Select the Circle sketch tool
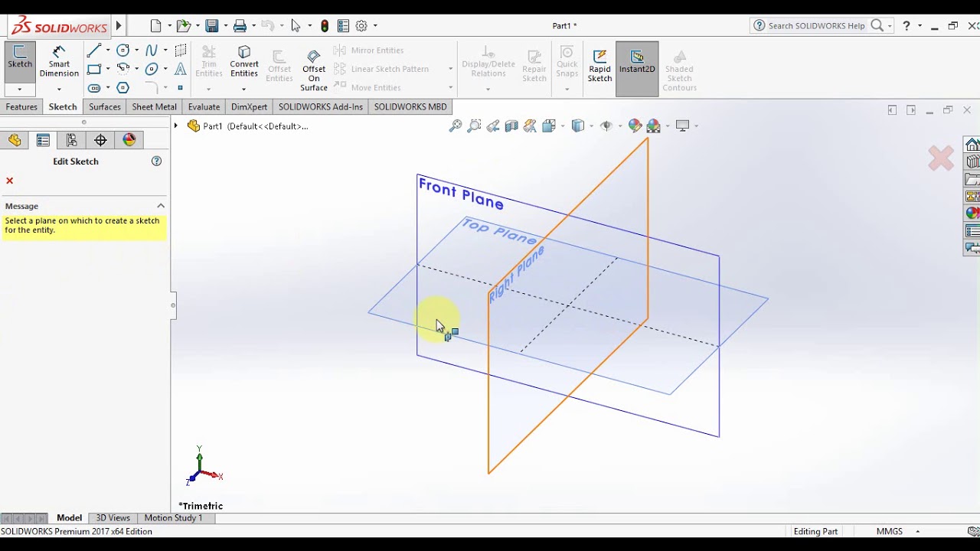The width and height of the screenshot is (980, 551). coord(123,51)
